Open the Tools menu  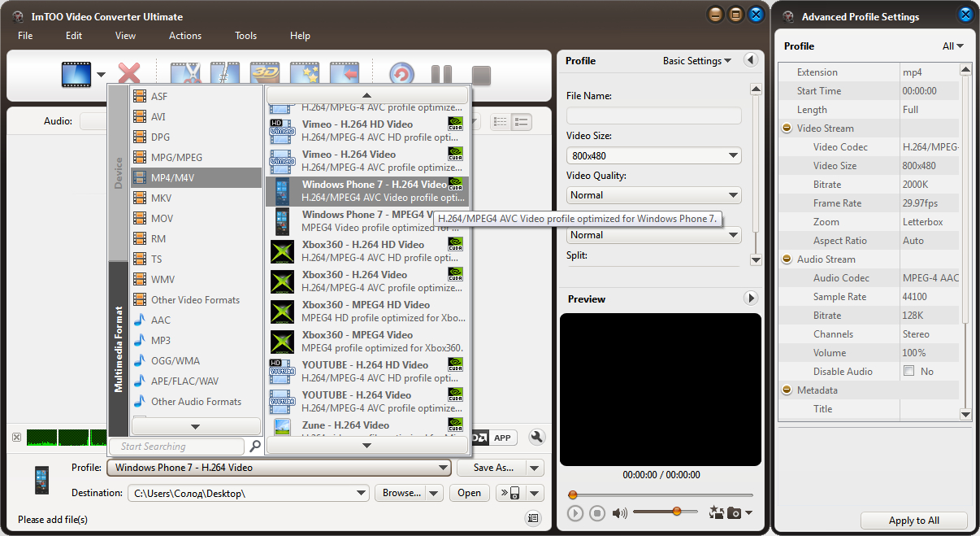tap(245, 36)
